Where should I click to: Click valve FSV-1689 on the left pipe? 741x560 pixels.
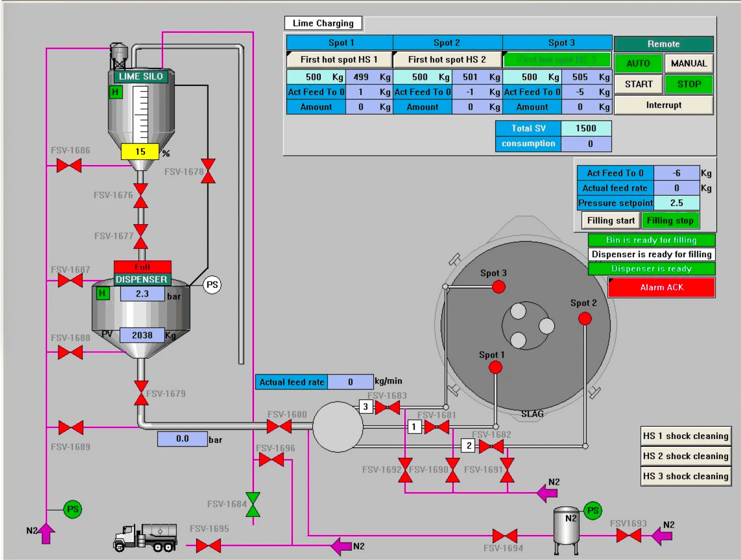71,428
